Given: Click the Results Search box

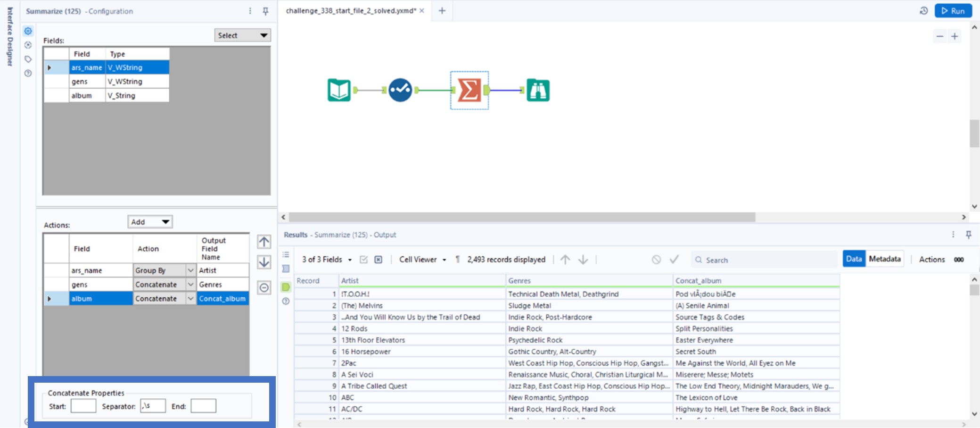Looking at the screenshot, I should click(765, 260).
